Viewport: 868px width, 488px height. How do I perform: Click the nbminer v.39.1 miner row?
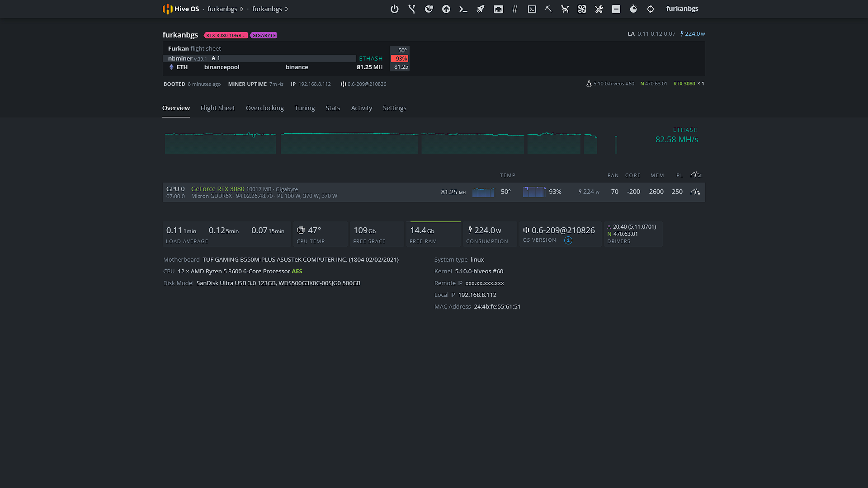259,58
